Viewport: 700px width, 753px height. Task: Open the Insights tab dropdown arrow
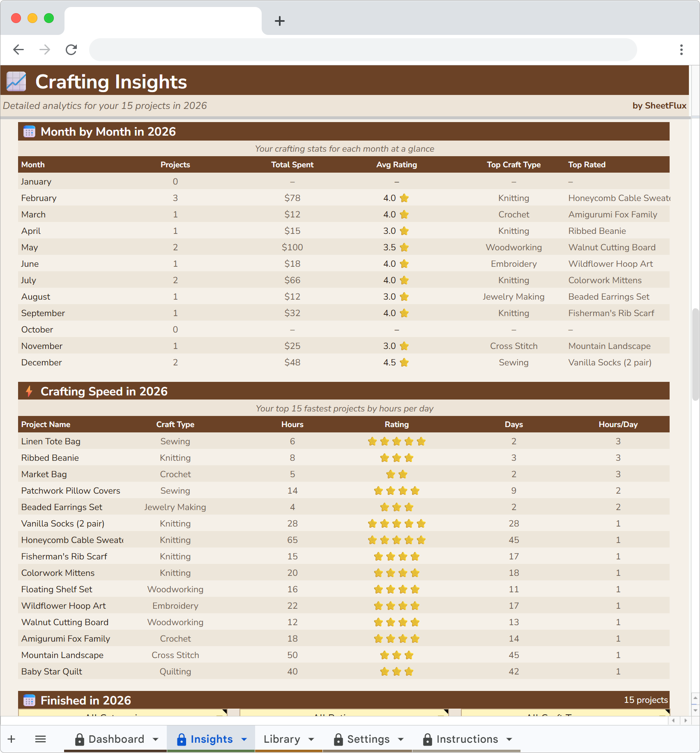click(x=243, y=739)
